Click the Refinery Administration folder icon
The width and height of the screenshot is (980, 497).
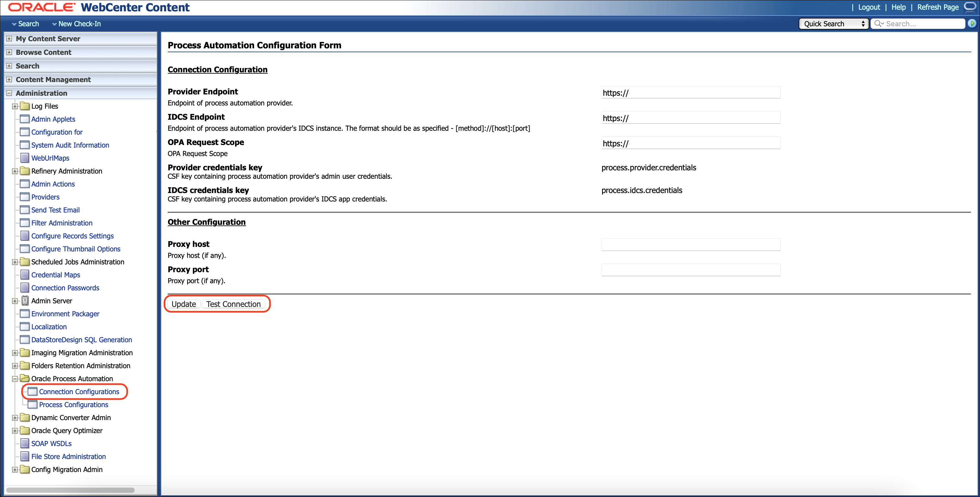click(24, 171)
